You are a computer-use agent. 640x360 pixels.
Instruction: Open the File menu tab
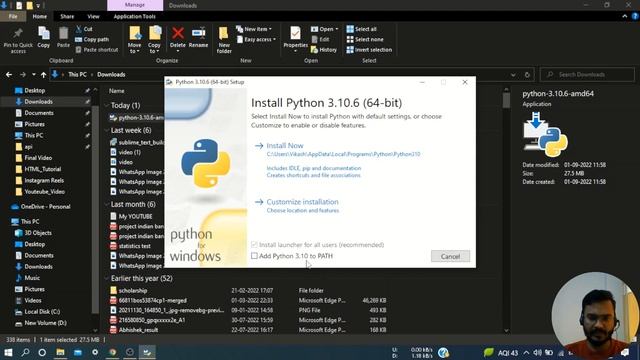[x=13, y=16]
